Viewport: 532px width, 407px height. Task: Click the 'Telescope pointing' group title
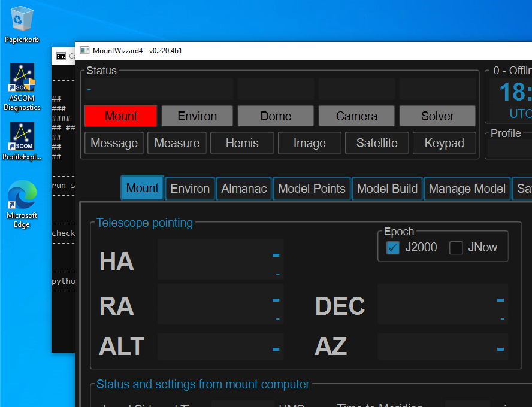click(144, 223)
